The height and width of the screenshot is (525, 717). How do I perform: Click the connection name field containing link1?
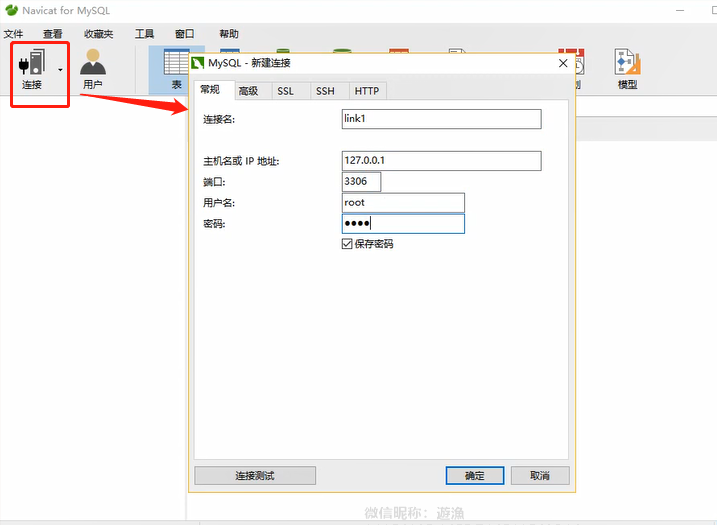click(442, 119)
